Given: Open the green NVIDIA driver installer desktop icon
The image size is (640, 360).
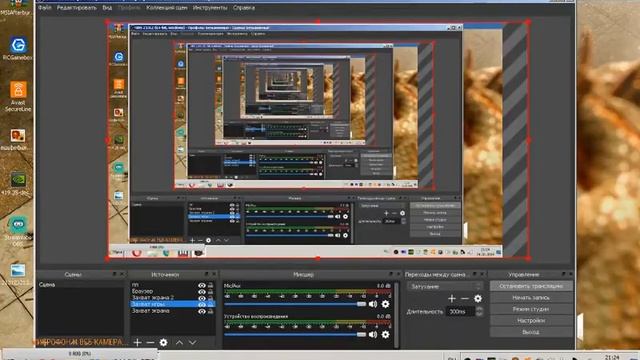Looking at the screenshot, I should [18, 184].
